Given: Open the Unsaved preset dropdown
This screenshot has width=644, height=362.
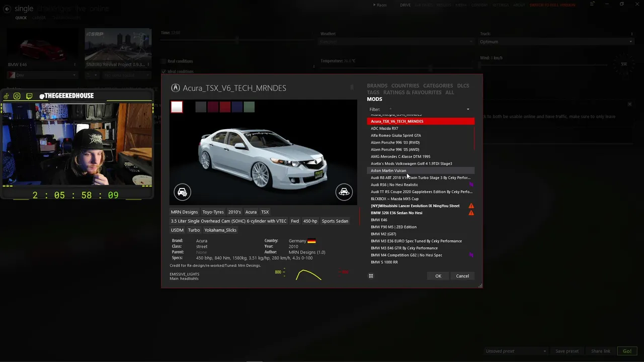Looking at the screenshot, I should pyautogui.click(x=516, y=351).
